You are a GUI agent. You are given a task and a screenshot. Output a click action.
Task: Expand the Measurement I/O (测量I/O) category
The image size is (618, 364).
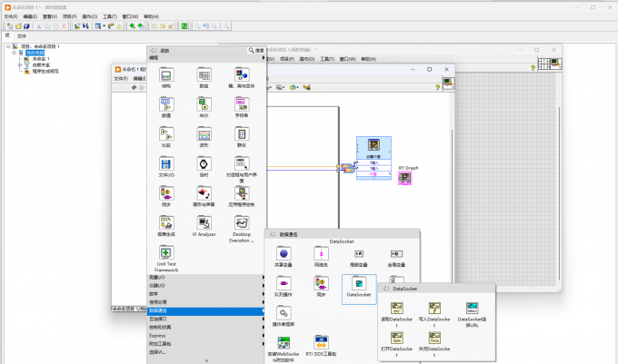pyautogui.click(x=206, y=278)
